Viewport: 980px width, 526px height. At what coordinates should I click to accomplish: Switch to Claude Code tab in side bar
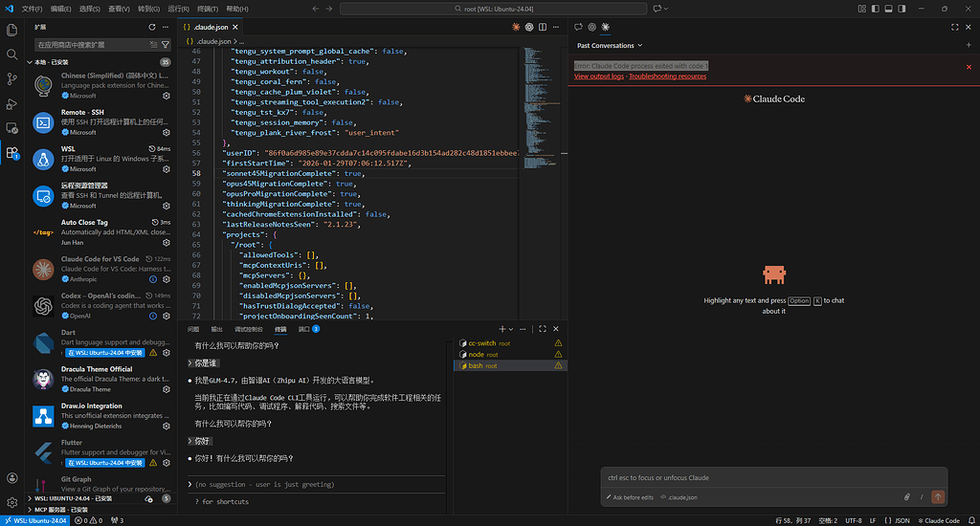606,28
